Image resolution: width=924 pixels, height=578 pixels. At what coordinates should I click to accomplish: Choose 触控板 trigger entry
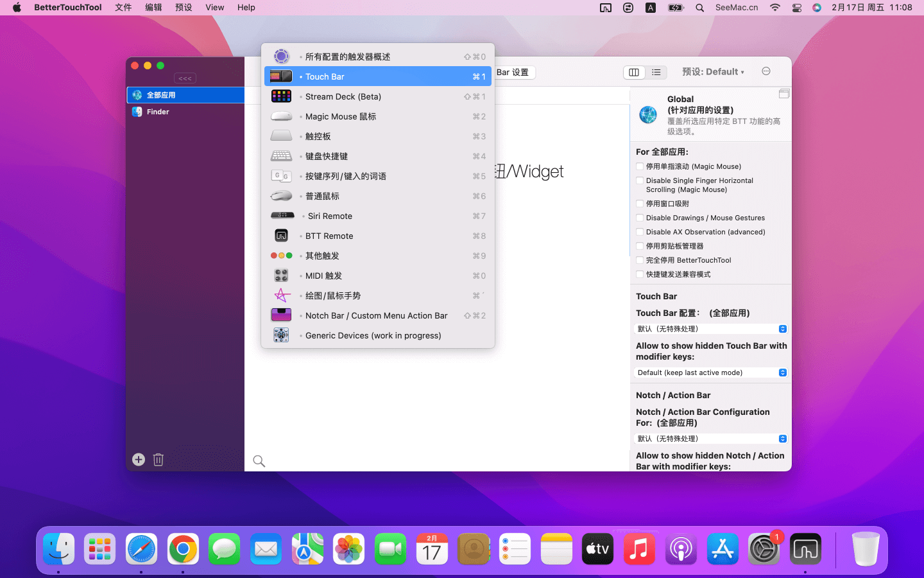(x=377, y=136)
